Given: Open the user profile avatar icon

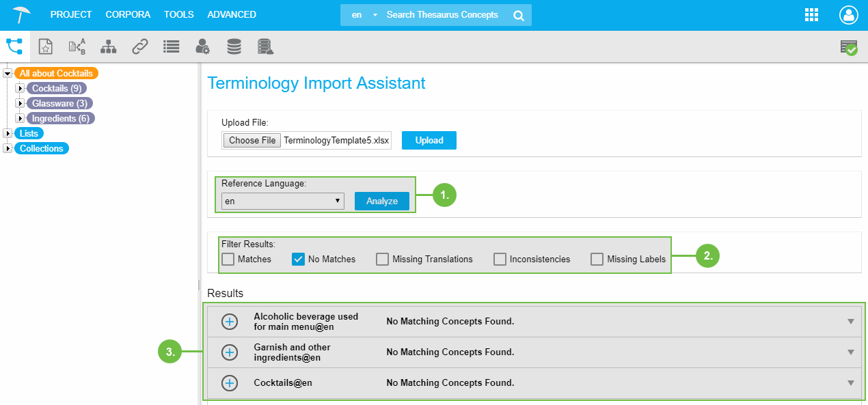Looking at the screenshot, I should (848, 15).
